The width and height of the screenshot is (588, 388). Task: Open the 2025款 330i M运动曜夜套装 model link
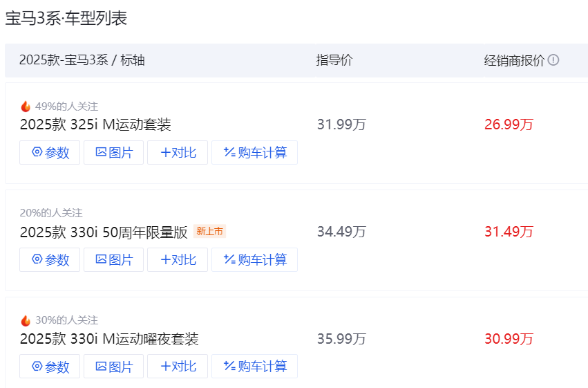(x=109, y=339)
